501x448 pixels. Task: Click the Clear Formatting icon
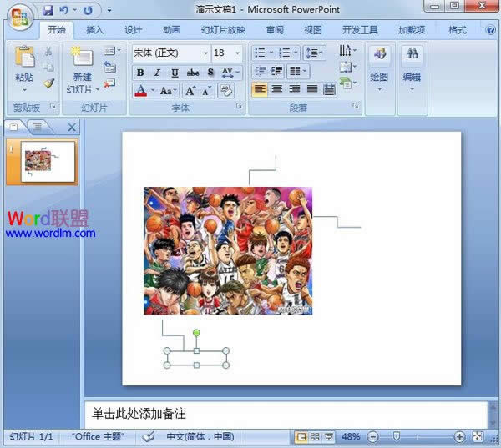point(226,90)
